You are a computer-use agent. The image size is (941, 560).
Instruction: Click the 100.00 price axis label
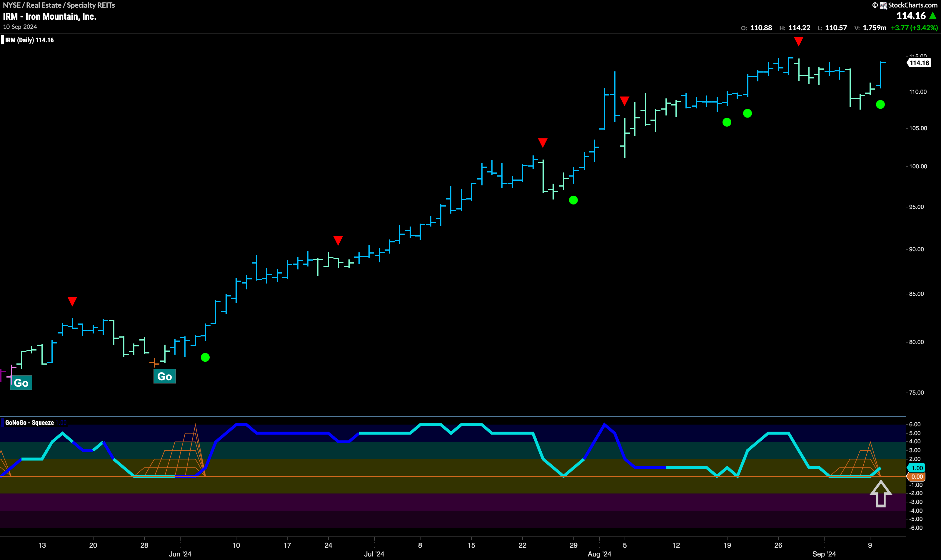918,166
